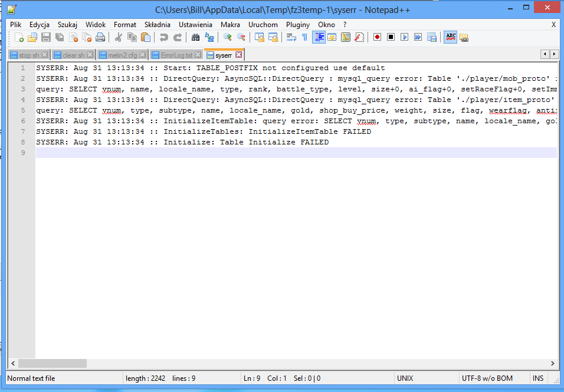Image resolution: width=564 pixels, height=392 pixels.
Task: Open a file via folder icon
Action: (32, 37)
